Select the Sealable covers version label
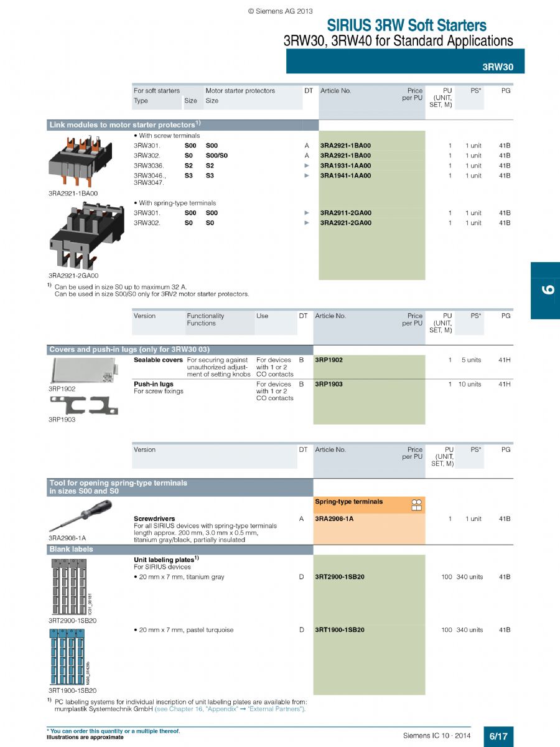The width and height of the screenshot is (560, 747). pos(158,360)
